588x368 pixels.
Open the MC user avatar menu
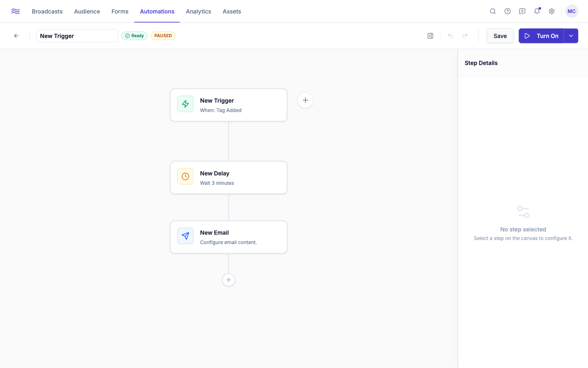pyautogui.click(x=572, y=11)
